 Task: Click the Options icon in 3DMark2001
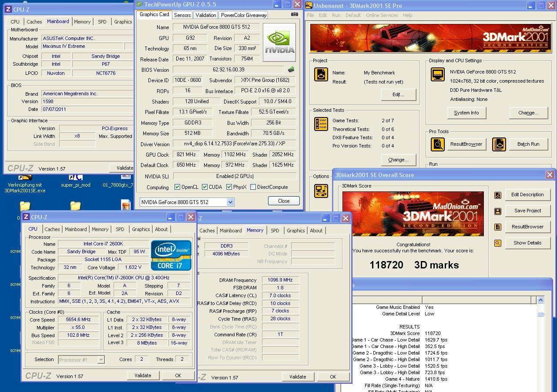click(321, 191)
